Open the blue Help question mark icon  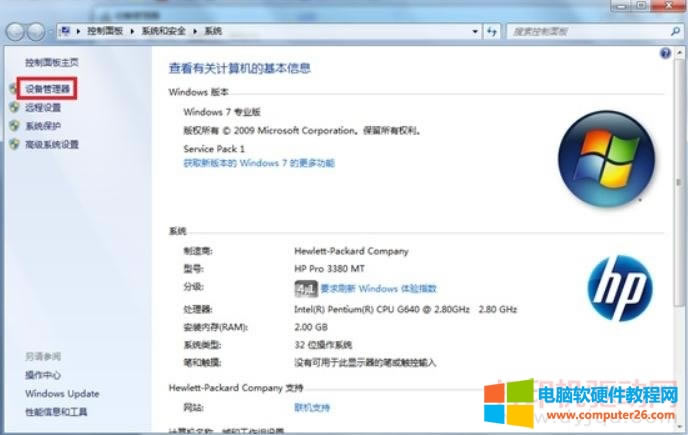666,54
